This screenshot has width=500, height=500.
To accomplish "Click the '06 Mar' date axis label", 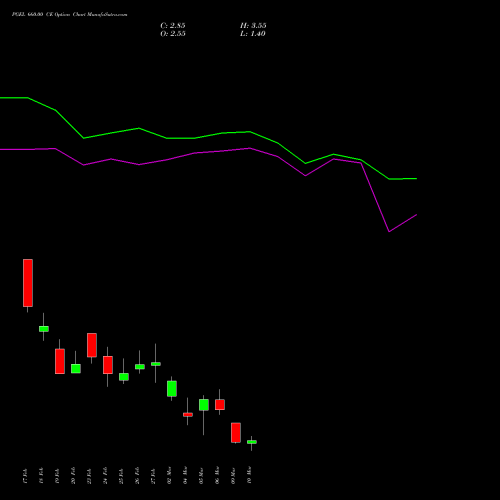I will pyautogui.click(x=217, y=475).
